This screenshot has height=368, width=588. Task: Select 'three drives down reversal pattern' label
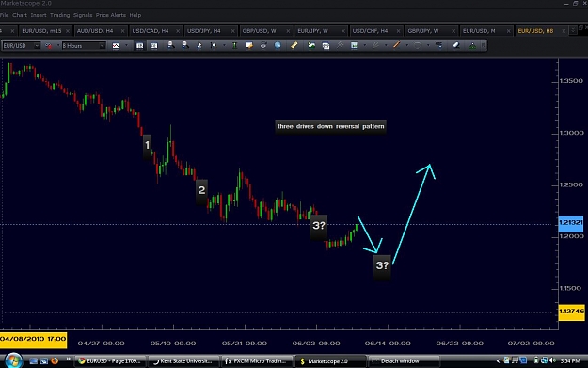tap(330, 126)
